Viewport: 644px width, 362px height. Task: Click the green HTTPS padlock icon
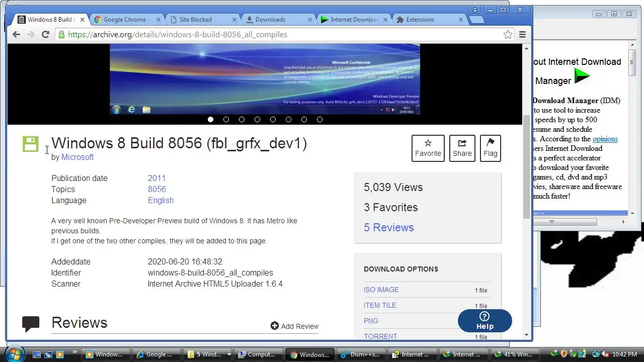point(61,34)
